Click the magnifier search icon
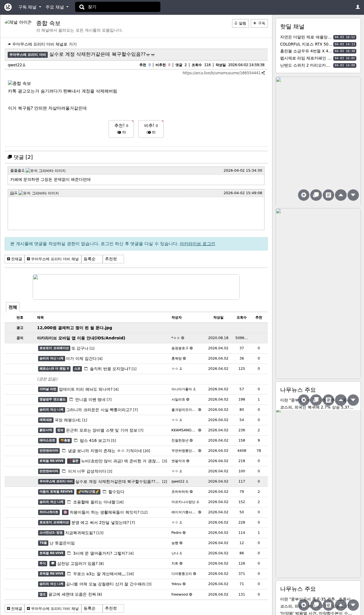The width and height of the screenshot is (364, 615). click(x=82, y=7)
